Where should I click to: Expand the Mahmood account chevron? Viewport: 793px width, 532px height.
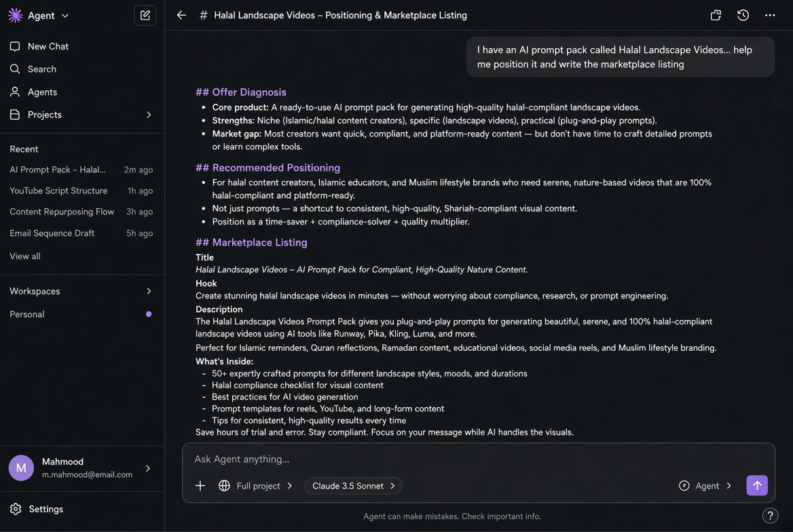pyautogui.click(x=148, y=468)
